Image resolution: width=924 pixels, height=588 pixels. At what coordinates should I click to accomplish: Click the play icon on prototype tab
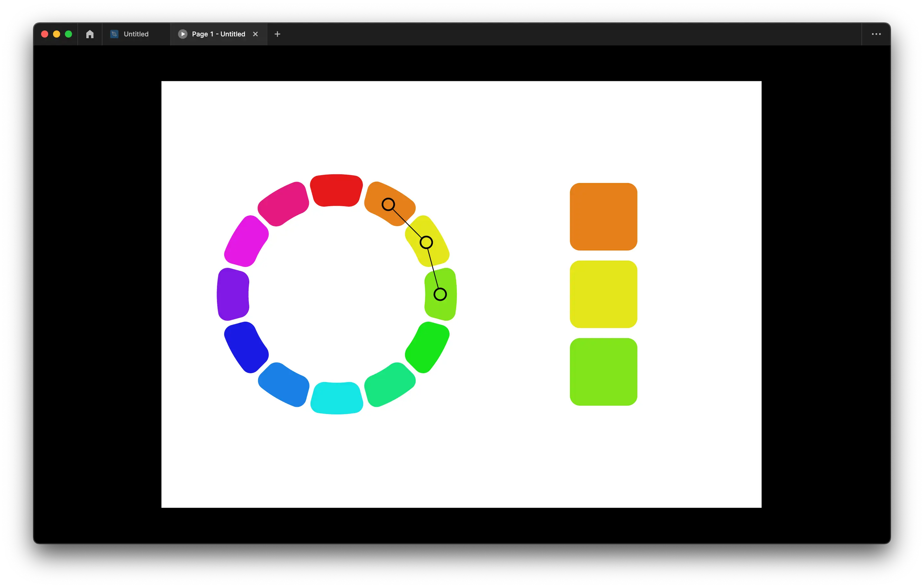(x=183, y=34)
